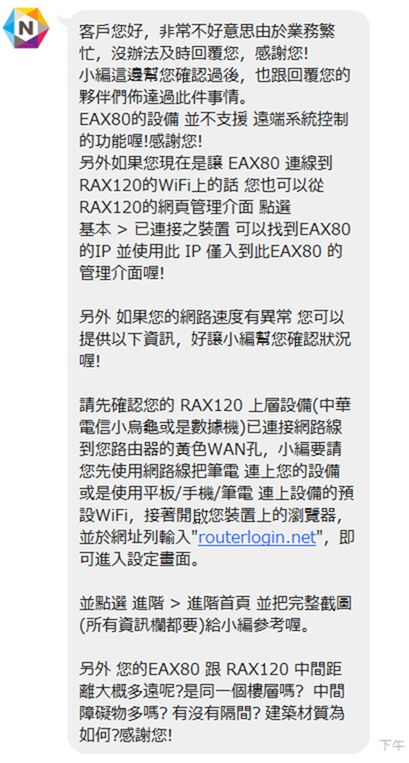Click the line 另外如果您現在是讓 EAX80 連線到
Viewport: 409px width, 763px height.
coord(206,163)
